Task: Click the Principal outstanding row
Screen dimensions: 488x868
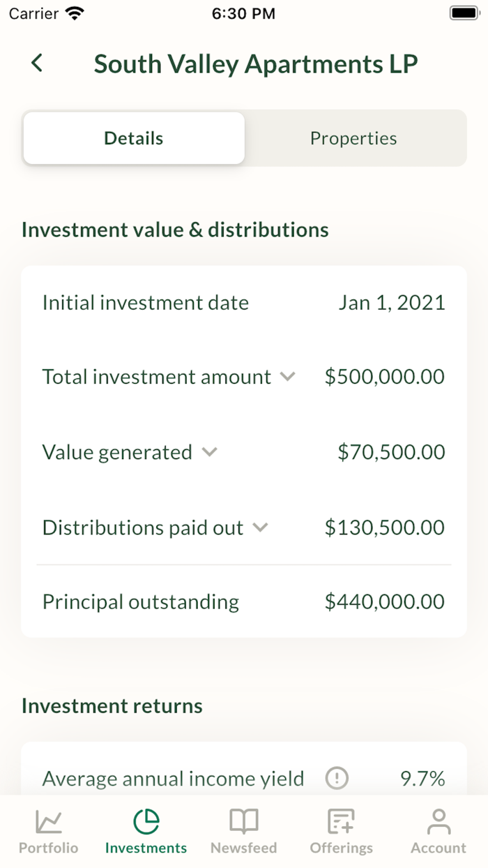Action: point(243,601)
